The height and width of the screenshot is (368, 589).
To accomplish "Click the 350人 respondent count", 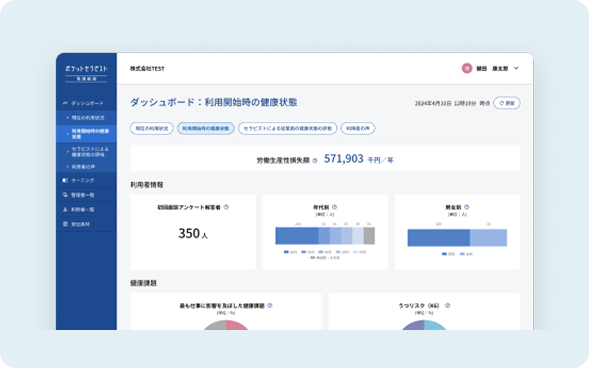I will [193, 234].
